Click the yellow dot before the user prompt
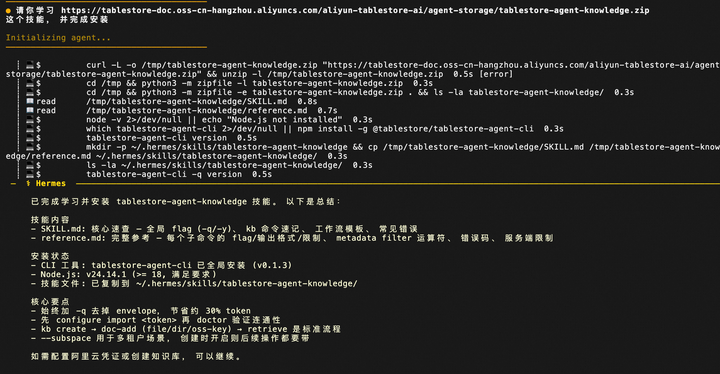This screenshot has height=374, width=720. 8,10
